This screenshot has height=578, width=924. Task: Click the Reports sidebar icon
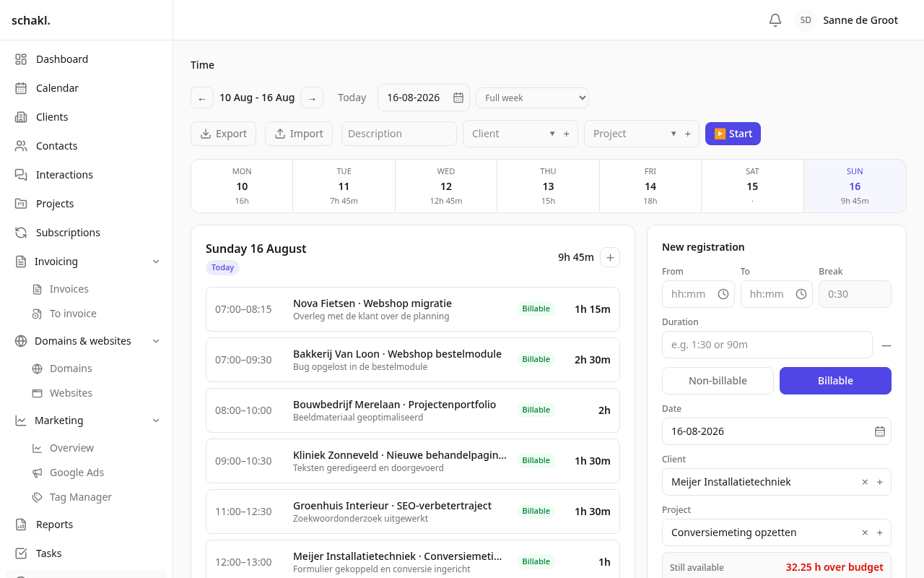pos(21,525)
